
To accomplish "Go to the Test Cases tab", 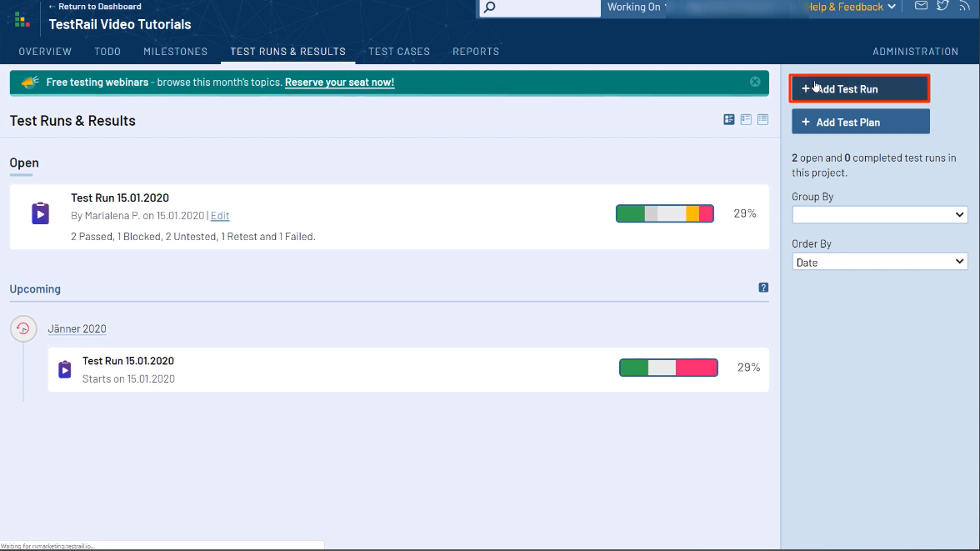I will (x=399, y=52).
